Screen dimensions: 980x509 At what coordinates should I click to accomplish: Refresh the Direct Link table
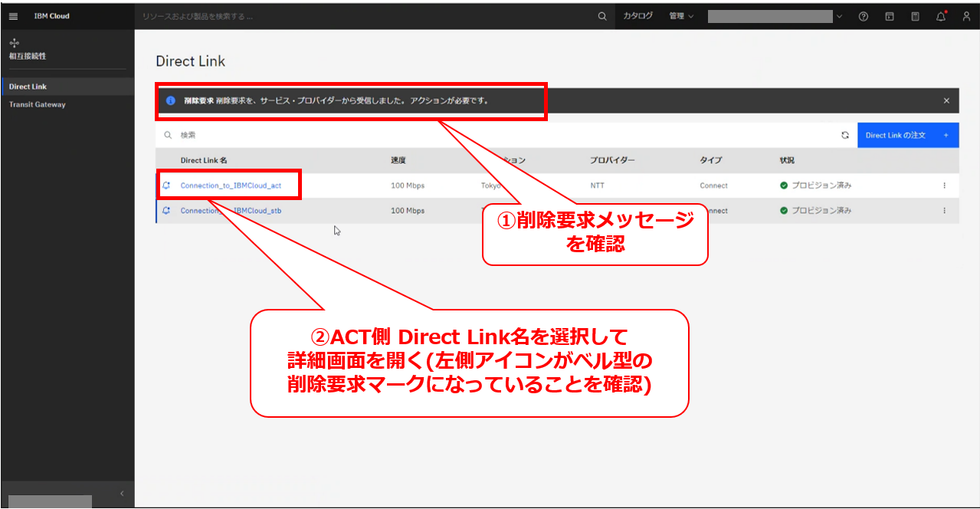pyautogui.click(x=845, y=135)
